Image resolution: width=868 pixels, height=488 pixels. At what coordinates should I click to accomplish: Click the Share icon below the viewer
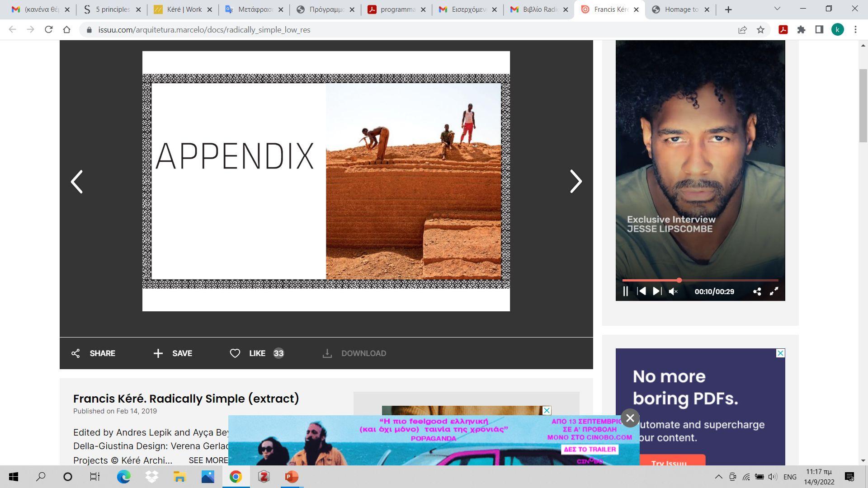tap(75, 353)
